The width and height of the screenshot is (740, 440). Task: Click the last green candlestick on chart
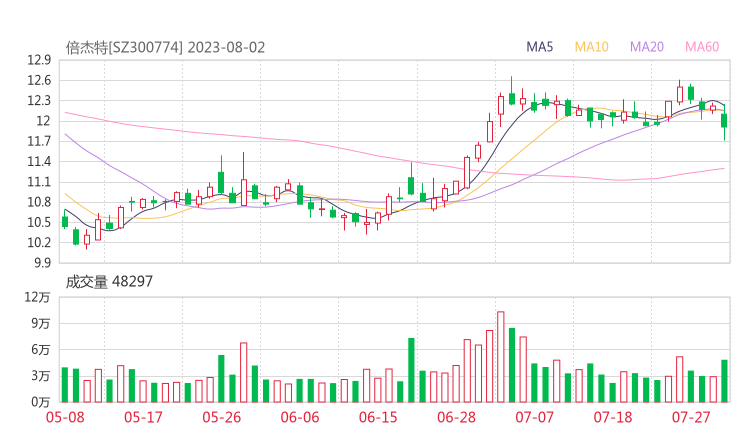(724, 120)
